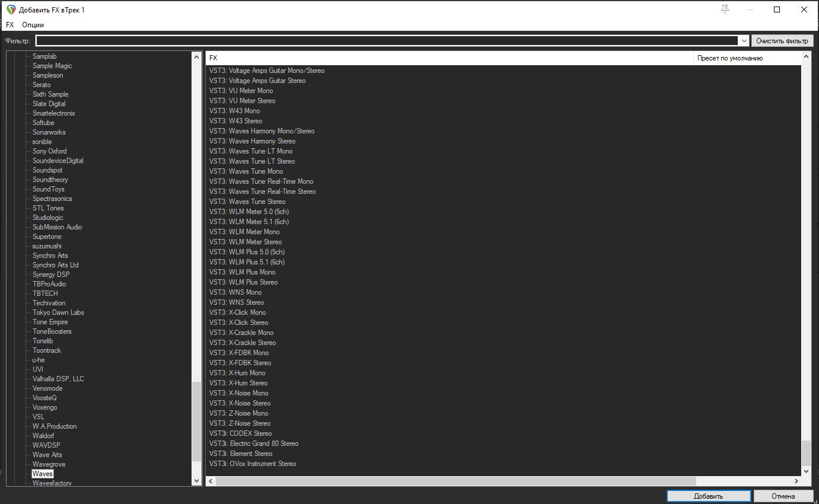This screenshot has width=819, height=504.
Task: Select VST3i: Element Stereo
Action: (x=241, y=454)
